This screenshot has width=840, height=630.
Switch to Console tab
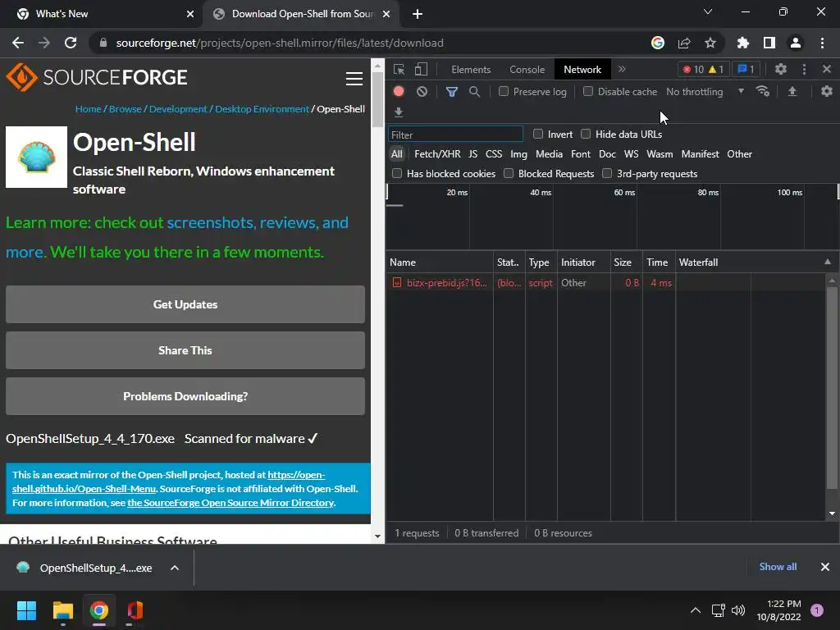pyautogui.click(x=527, y=70)
